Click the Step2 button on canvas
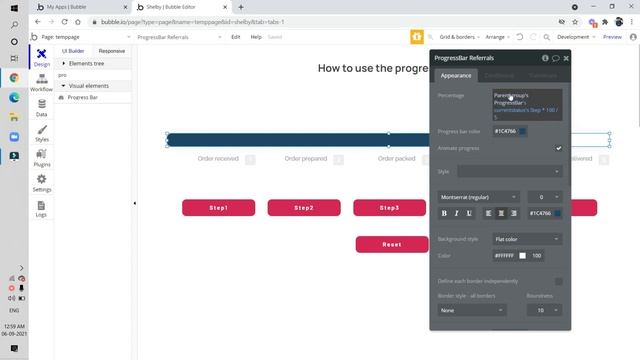 tap(304, 208)
